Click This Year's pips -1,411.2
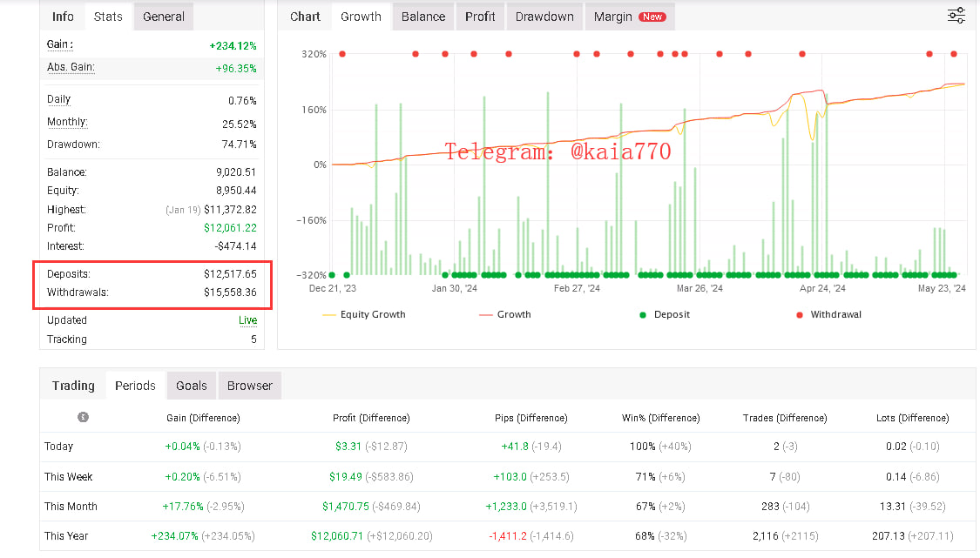 (508, 536)
